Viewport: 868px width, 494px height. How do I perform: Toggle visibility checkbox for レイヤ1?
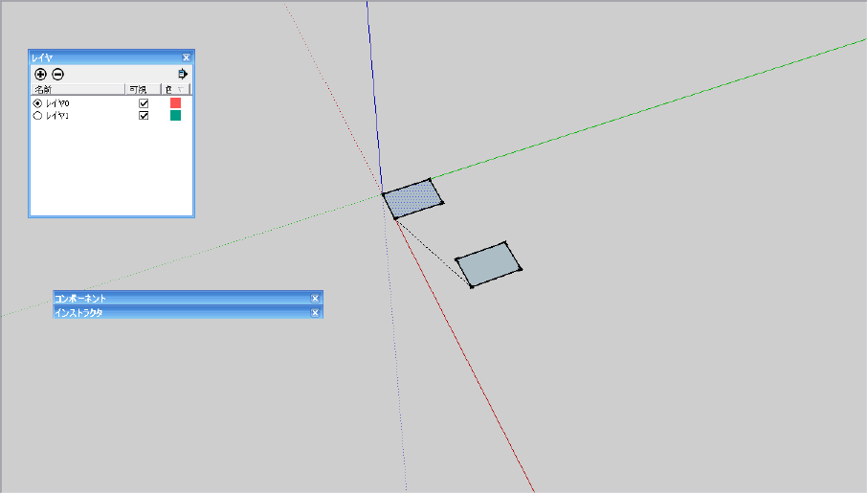(x=144, y=116)
